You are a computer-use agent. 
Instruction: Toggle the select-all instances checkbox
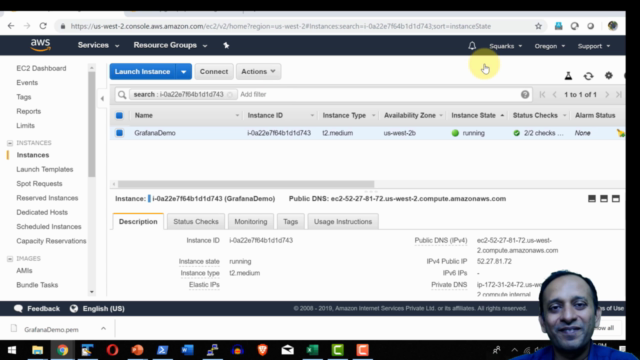click(x=119, y=116)
